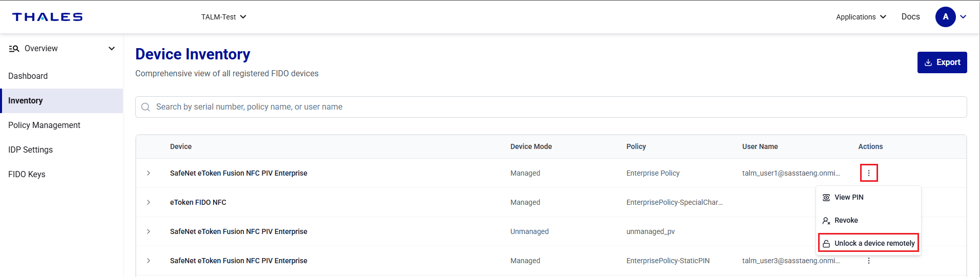The width and height of the screenshot is (980, 277).
Task: Open actions menu for talm_user1 device
Action: point(869,173)
